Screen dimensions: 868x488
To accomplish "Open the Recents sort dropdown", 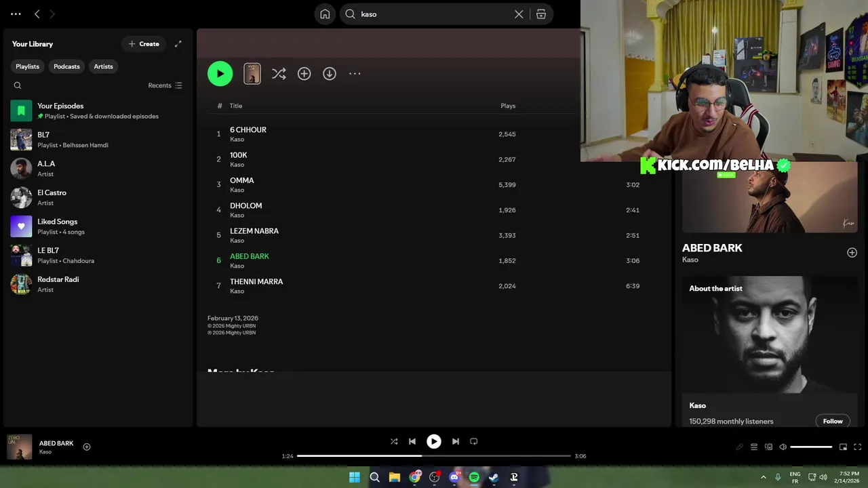I will click(165, 85).
